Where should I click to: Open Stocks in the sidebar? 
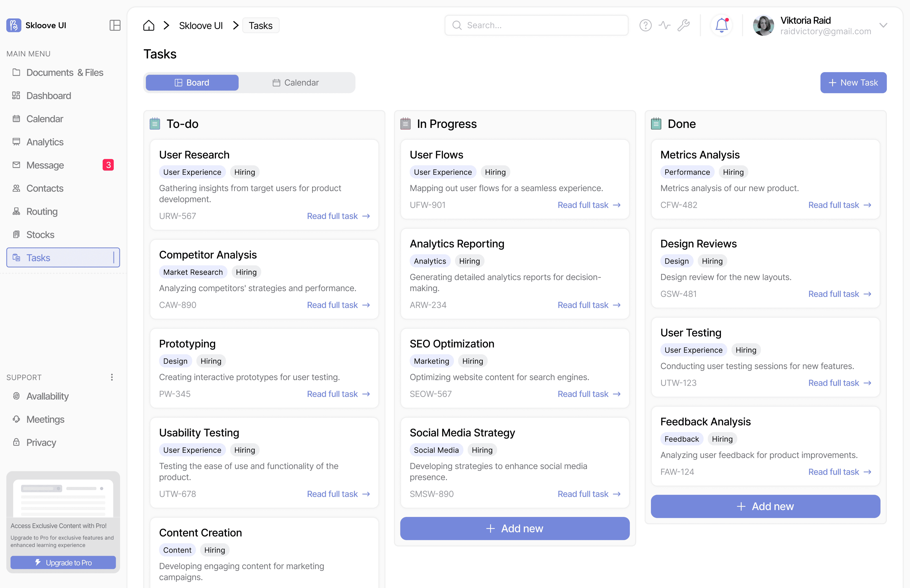tap(63, 235)
